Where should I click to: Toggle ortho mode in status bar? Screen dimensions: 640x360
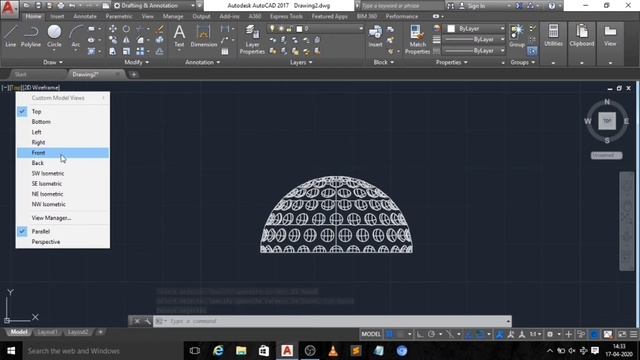point(420,334)
